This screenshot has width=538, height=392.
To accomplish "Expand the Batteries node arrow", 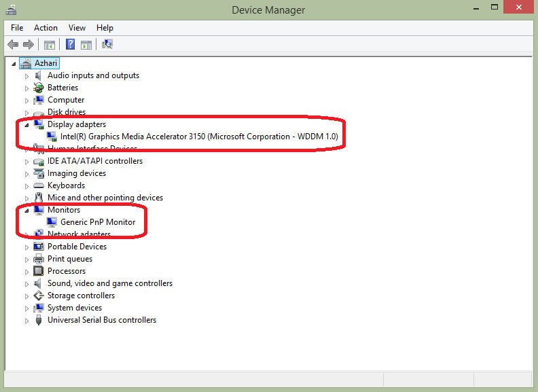I will (26, 88).
